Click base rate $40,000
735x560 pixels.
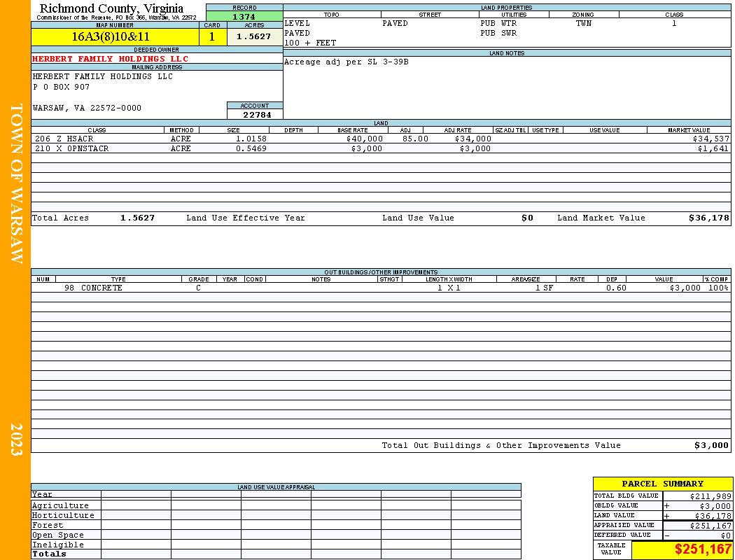365,139
